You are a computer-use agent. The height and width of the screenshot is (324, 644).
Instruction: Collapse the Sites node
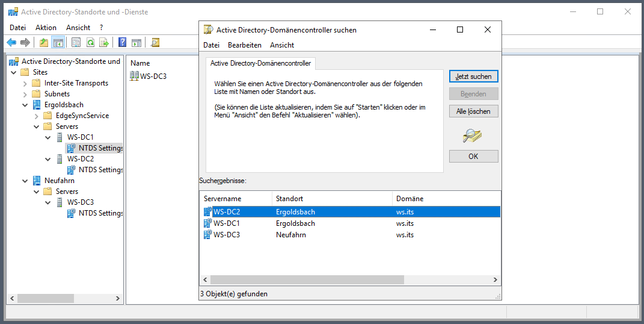(14, 72)
